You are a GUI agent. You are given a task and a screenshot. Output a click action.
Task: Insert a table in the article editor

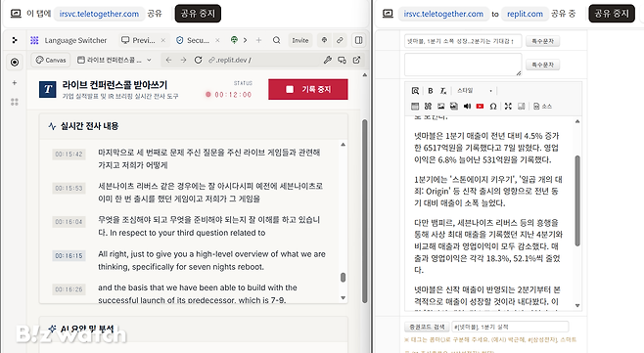click(x=415, y=106)
